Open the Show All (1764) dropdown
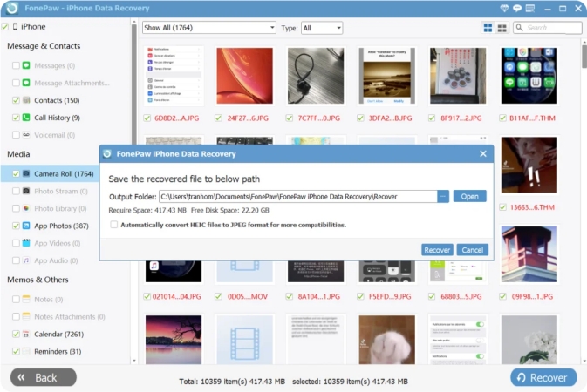 [208, 28]
